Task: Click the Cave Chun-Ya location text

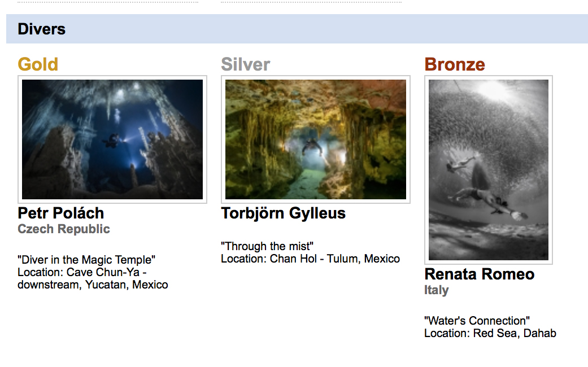Action: 82,273
